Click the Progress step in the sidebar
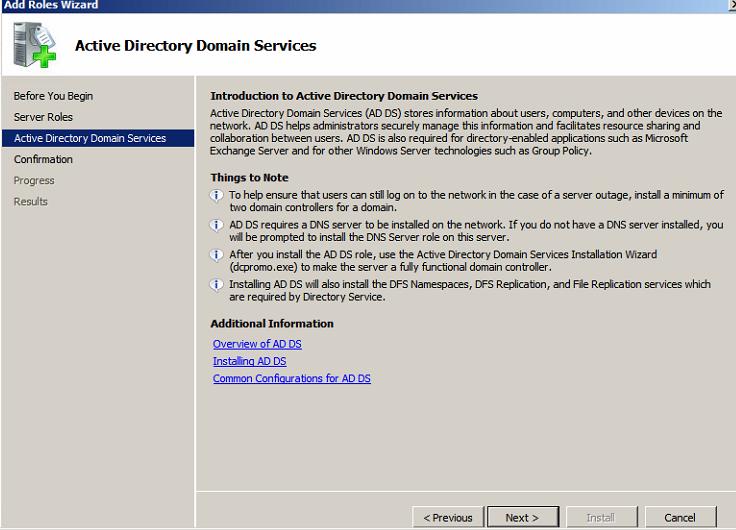Screen dimensions: 736x530 point(34,180)
